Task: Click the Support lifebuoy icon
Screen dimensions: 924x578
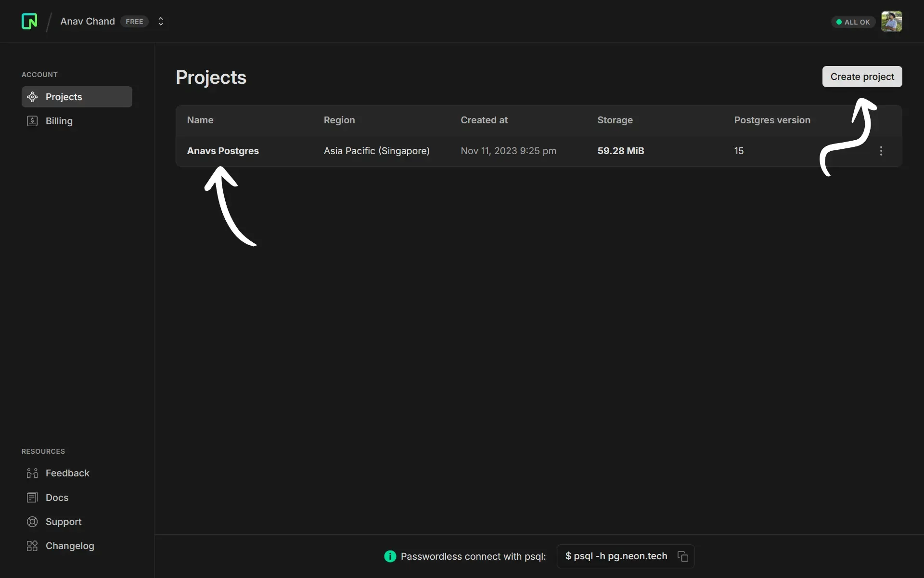Action: point(32,522)
